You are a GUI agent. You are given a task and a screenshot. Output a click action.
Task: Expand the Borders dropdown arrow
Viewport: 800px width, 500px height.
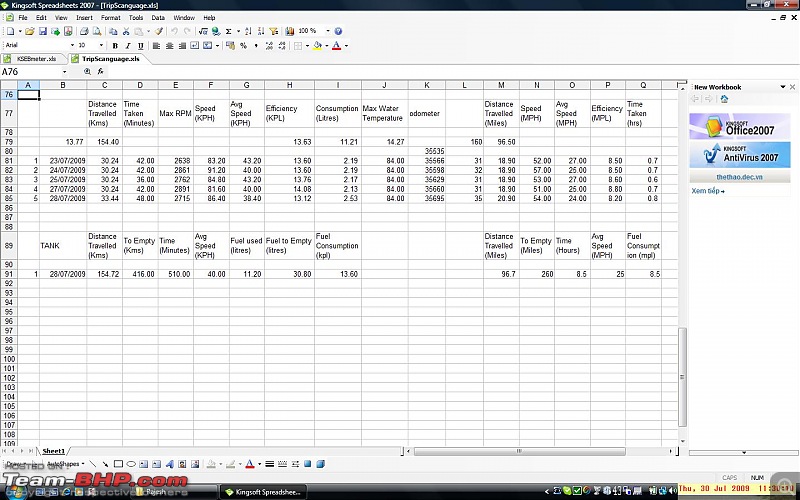(308, 46)
